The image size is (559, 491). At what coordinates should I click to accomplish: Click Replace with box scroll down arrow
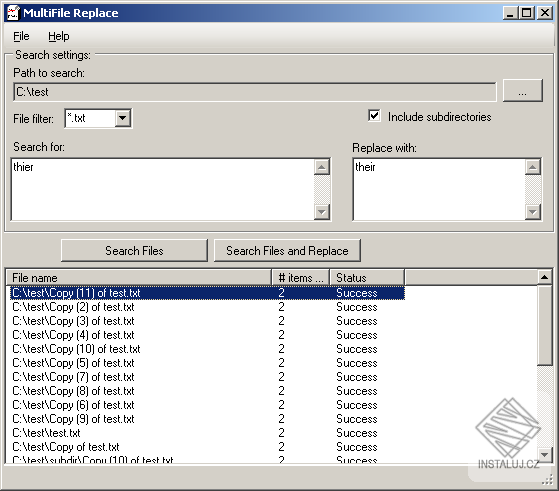(533, 212)
